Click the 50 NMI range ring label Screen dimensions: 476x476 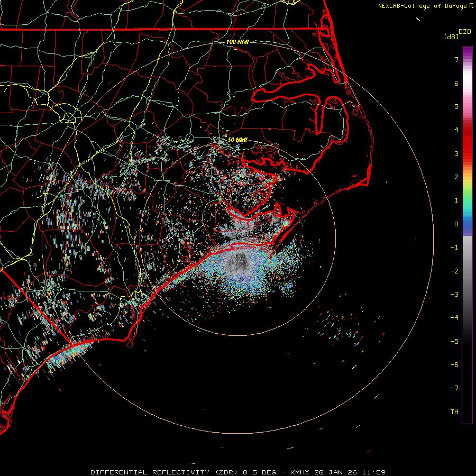click(237, 140)
